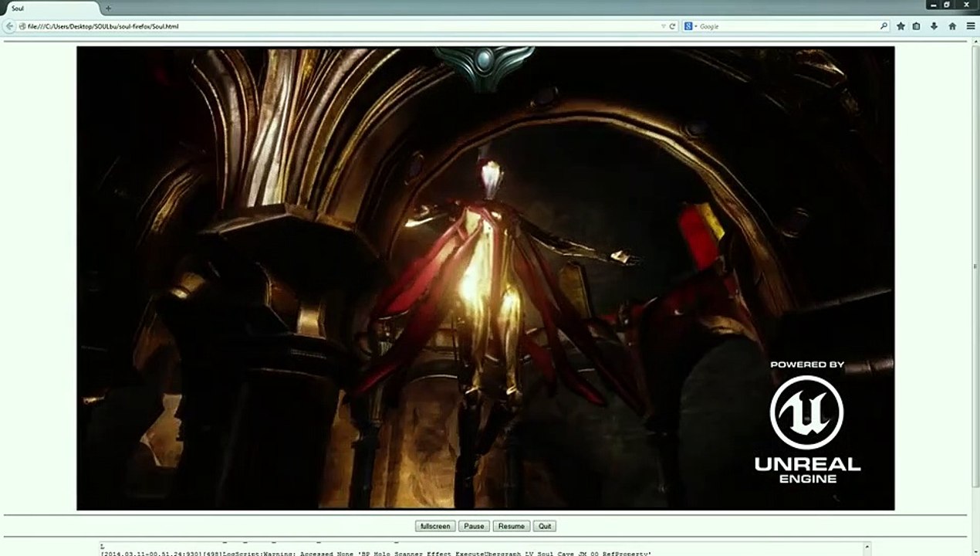Click the Quit button
This screenshot has height=556, width=980.
(545, 526)
